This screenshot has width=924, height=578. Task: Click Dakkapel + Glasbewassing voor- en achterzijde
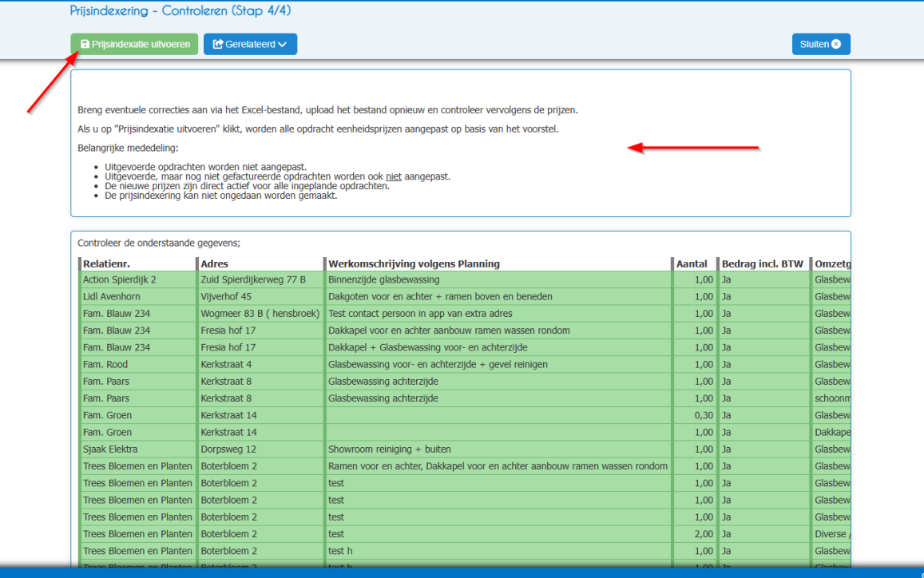[x=498, y=347]
